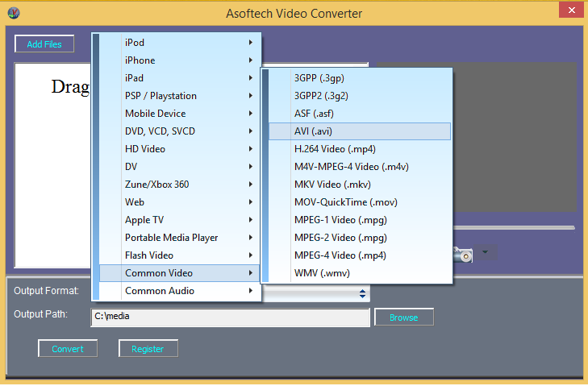Viewport: 588px width, 386px height.
Task: Expand the HD Video submenu
Action: tap(180, 149)
